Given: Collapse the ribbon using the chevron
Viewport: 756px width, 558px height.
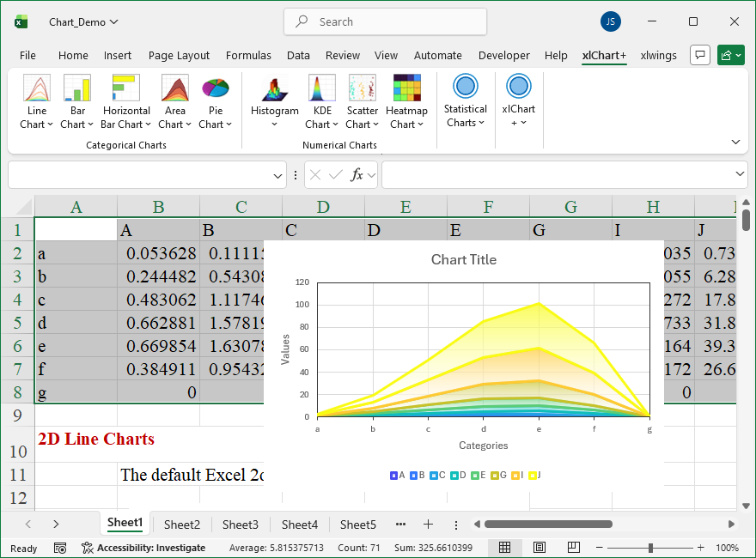Looking at the screenshot, I should [735, 142].
